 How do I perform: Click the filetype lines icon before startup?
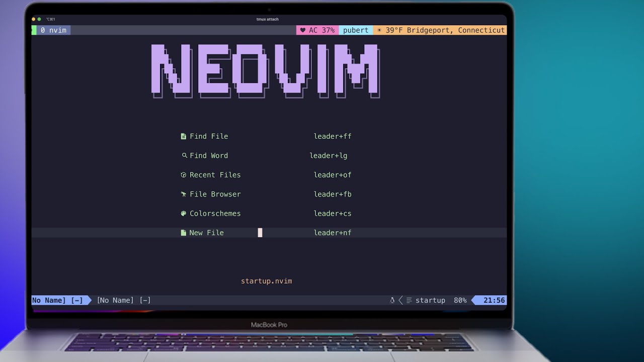point(409,301)
